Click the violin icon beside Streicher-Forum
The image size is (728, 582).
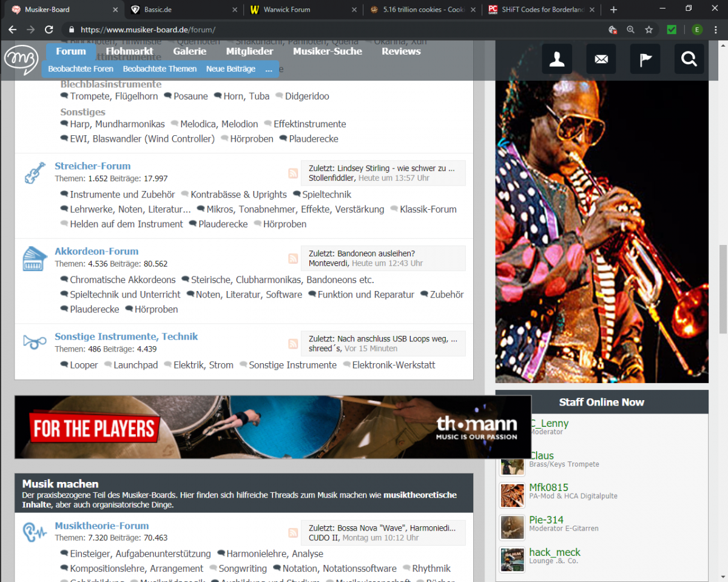[x=35, y=173]
